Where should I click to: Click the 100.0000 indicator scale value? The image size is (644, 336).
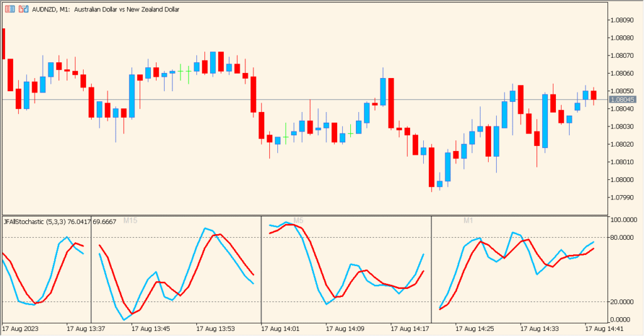(624, 220)
